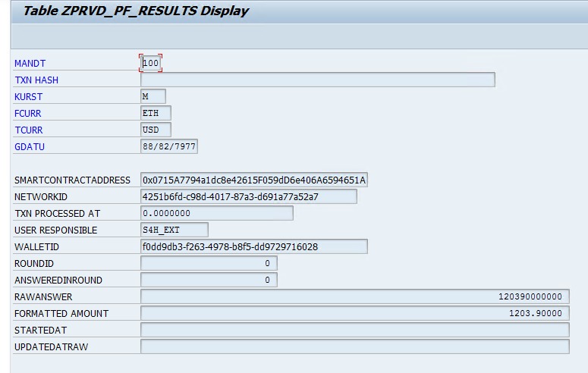
Task: Select the RAWANSWER label
Action: pos(43,297)
